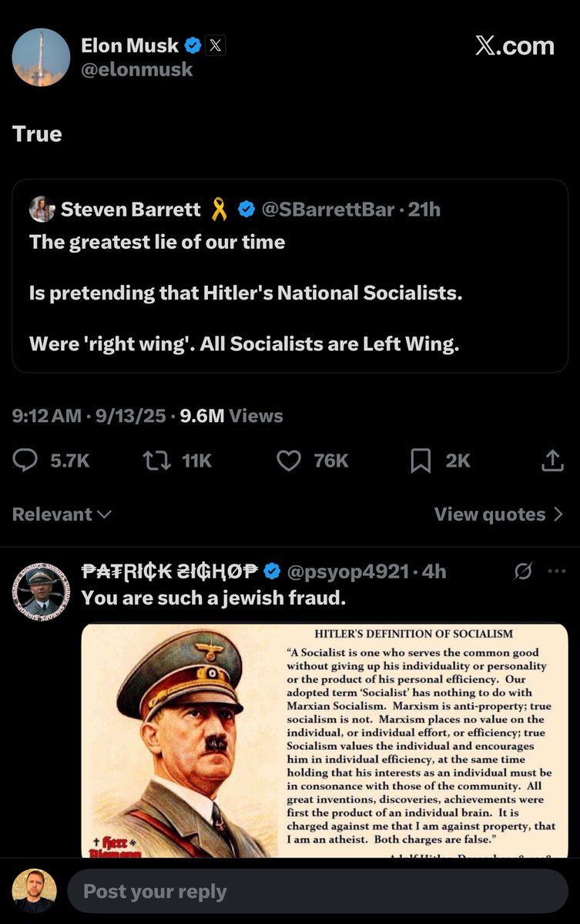
Task: Tap the reply comment bubble icon
Action: [25, 460]
